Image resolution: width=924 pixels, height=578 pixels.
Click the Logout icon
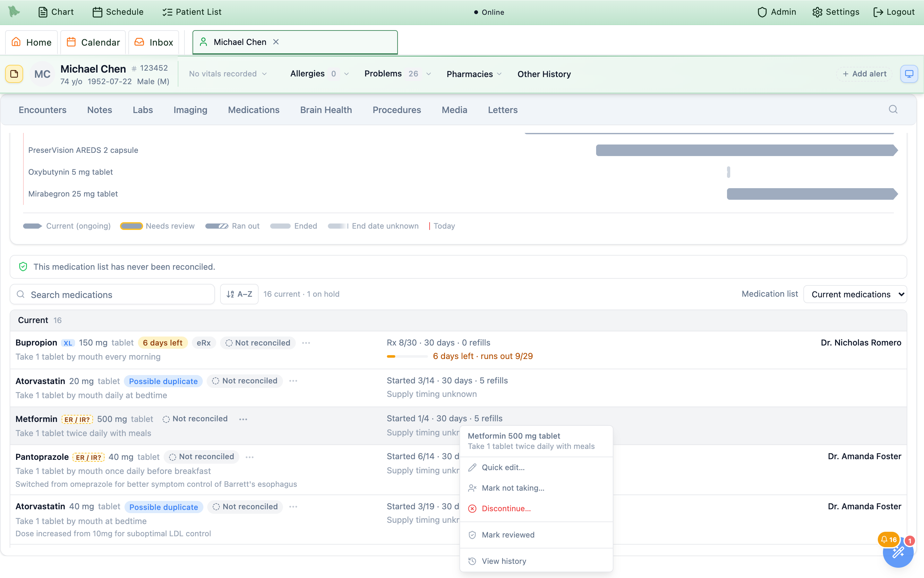pos(878,12)
